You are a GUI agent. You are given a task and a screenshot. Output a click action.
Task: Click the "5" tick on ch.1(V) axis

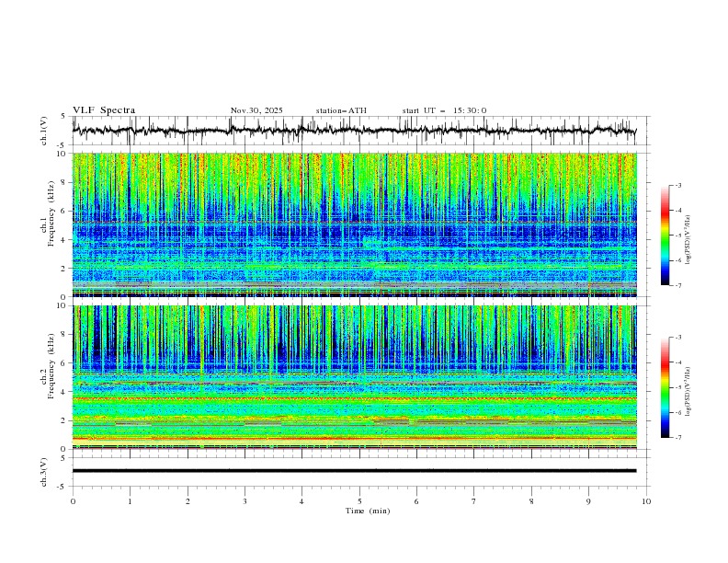(63, 117)
